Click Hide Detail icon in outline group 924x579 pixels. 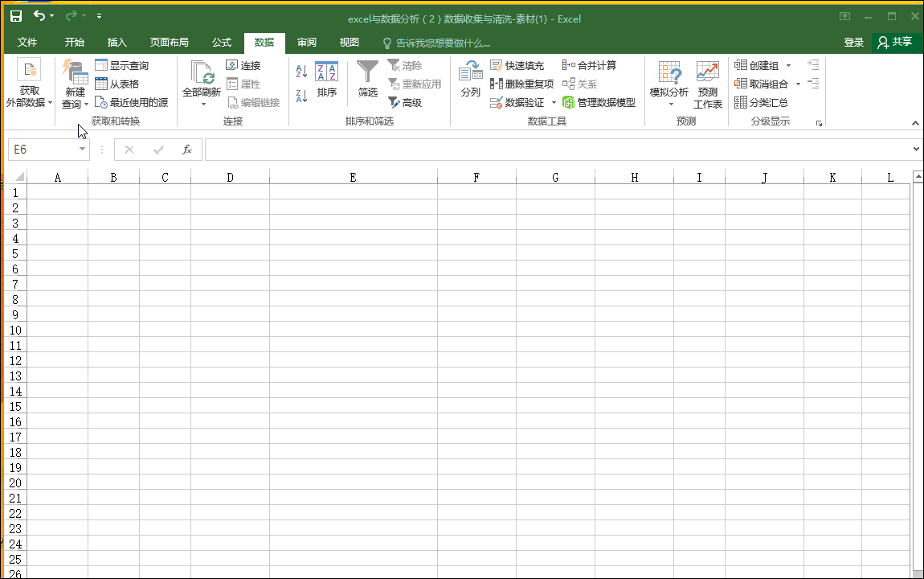point(813,83)
